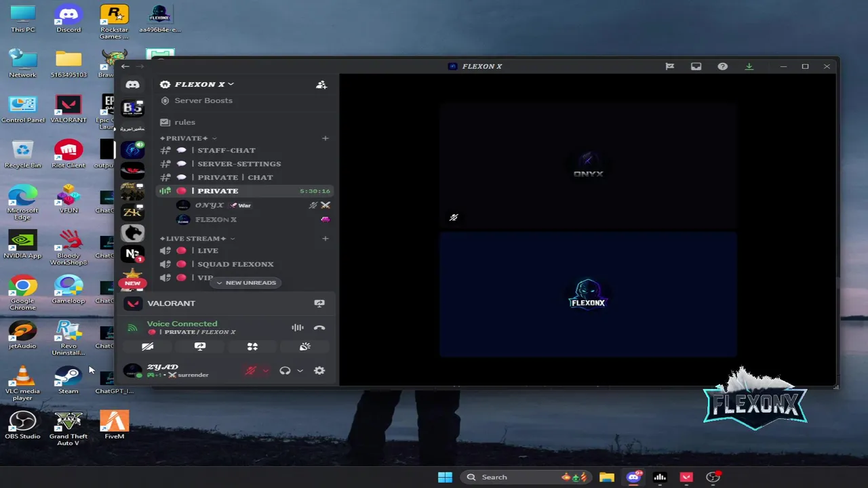This screenshot has width=868, height=488.
Task: Turn on camera in voice panel
Action: pyautogui.click(x=147, y=346)
